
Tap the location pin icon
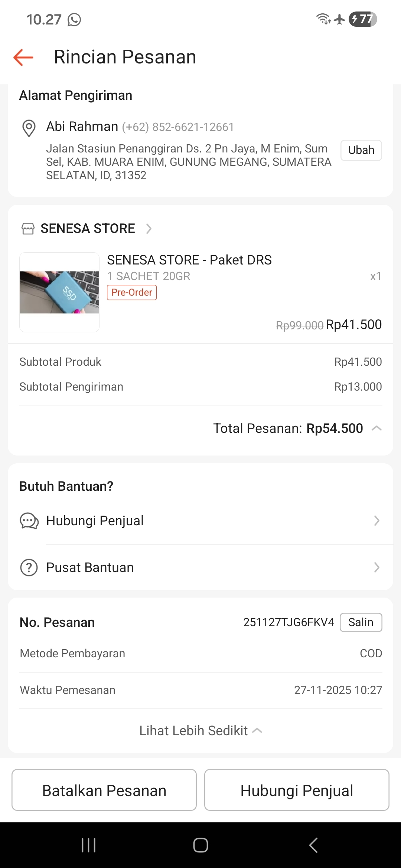[x=29, y=128]
